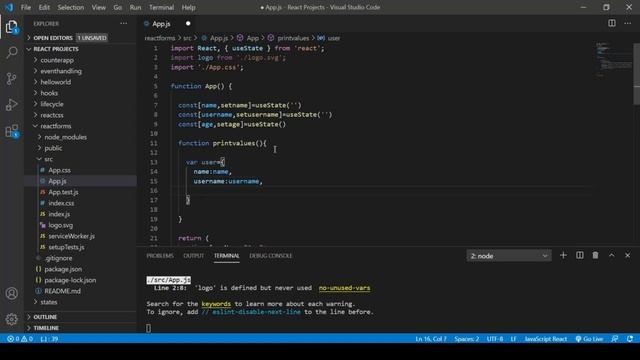Open editor more actions ellipsis
This screenshot has width=640, height=360.
tap(627, 23)
